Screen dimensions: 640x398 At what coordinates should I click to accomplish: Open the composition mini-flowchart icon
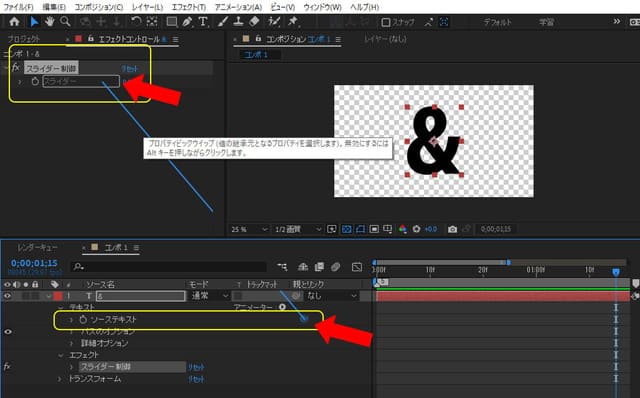[x=282, y=267]
